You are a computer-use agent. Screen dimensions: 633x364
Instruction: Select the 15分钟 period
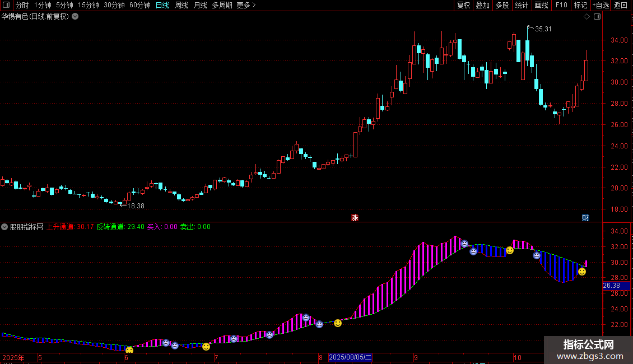click(x=89, y=5)
